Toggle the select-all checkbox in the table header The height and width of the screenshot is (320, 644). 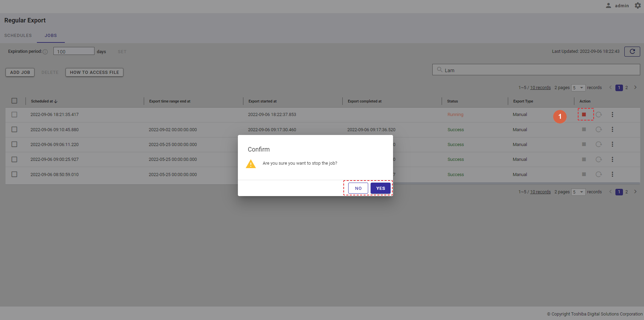pos(14,101)
